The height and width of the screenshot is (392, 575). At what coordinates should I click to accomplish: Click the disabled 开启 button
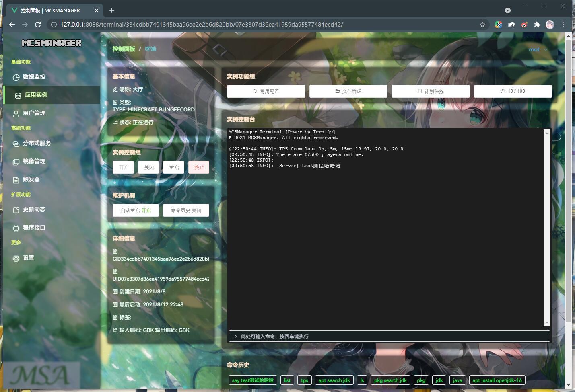124,167
